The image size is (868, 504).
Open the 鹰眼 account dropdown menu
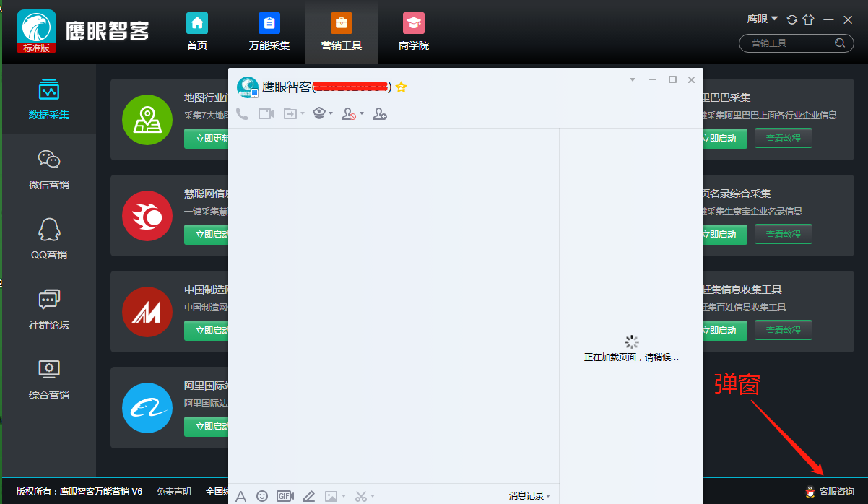coord(763,19)
